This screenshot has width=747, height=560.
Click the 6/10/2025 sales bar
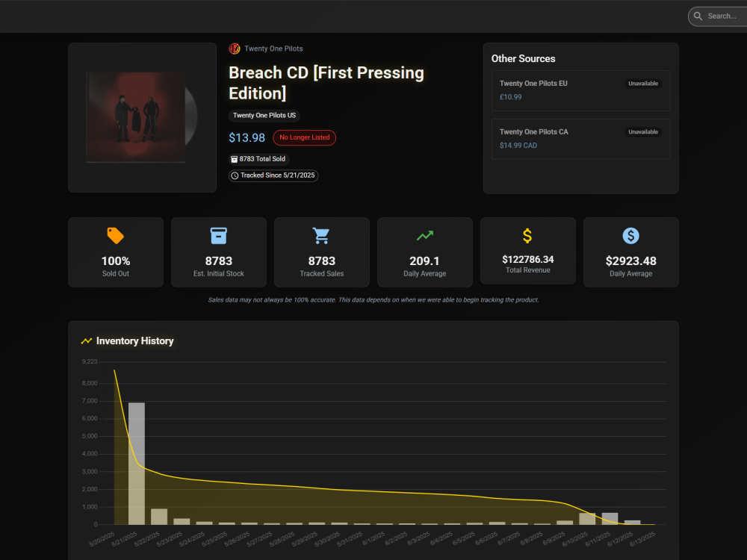click(587, 519)
